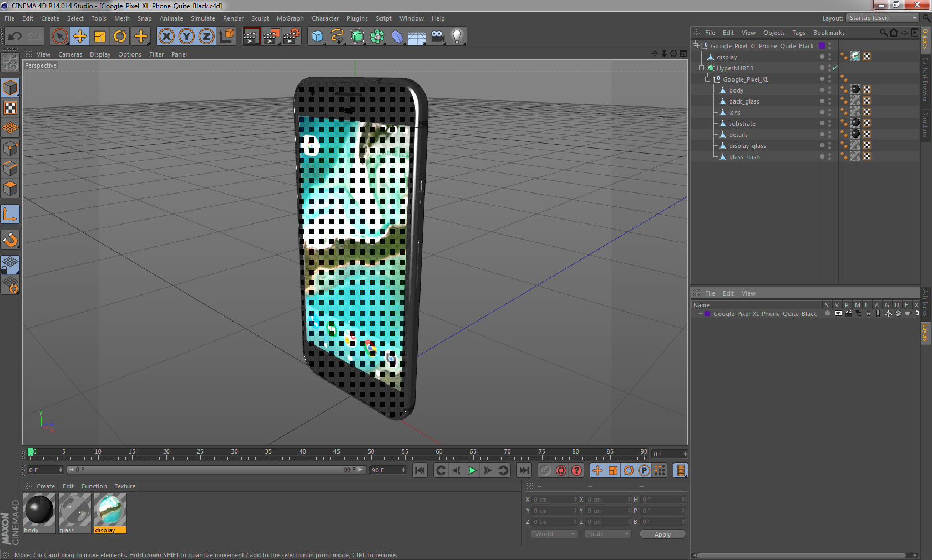This screenshot has width=932, height=560.
Task: Activate the Scale tool
Action: coord(100,37)
